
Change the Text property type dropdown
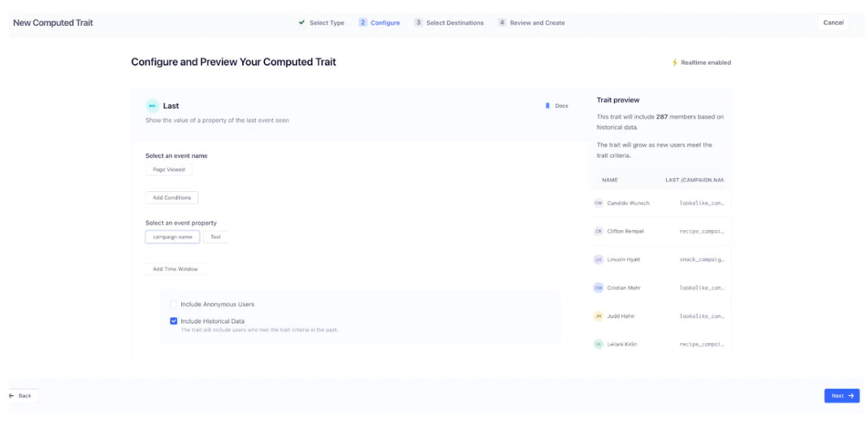tap(215, 237)
